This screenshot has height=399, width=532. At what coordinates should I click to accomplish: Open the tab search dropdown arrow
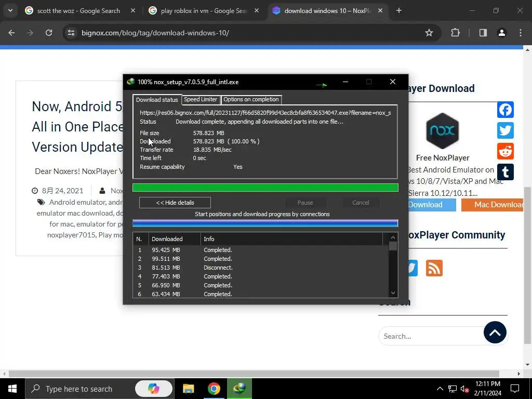coord(10,10)
